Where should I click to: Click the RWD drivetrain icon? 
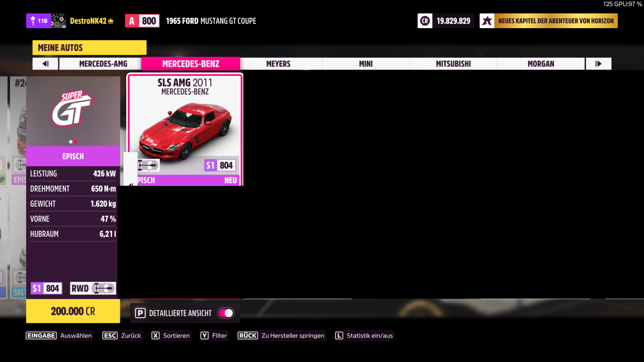point(93,288)
